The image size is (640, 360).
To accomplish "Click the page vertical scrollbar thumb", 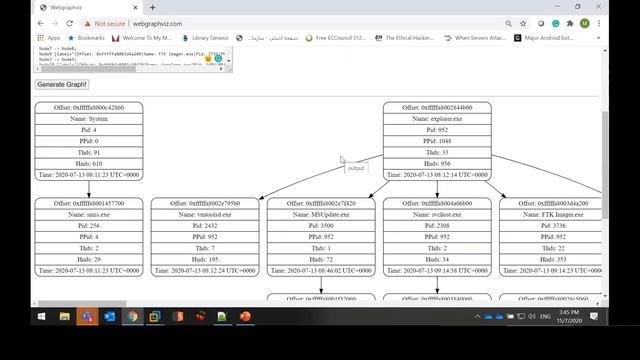I will (605, 165).
